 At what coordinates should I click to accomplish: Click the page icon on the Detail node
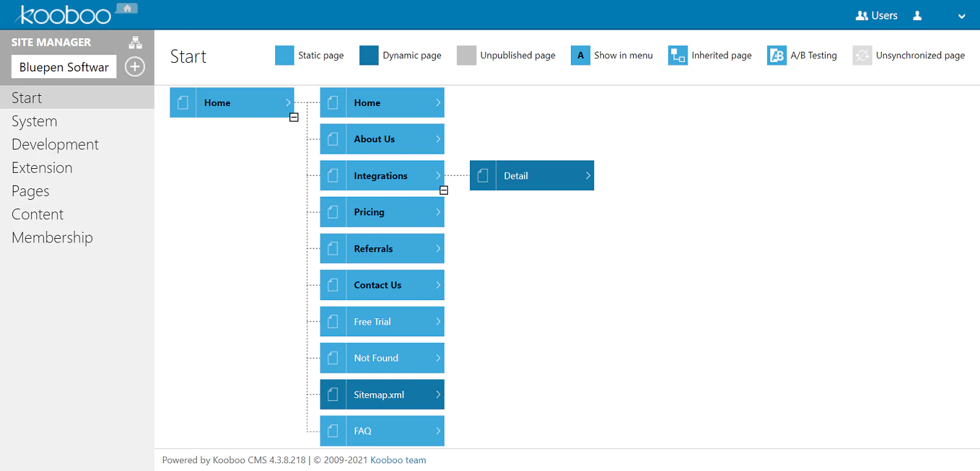[x=482, y=175]
